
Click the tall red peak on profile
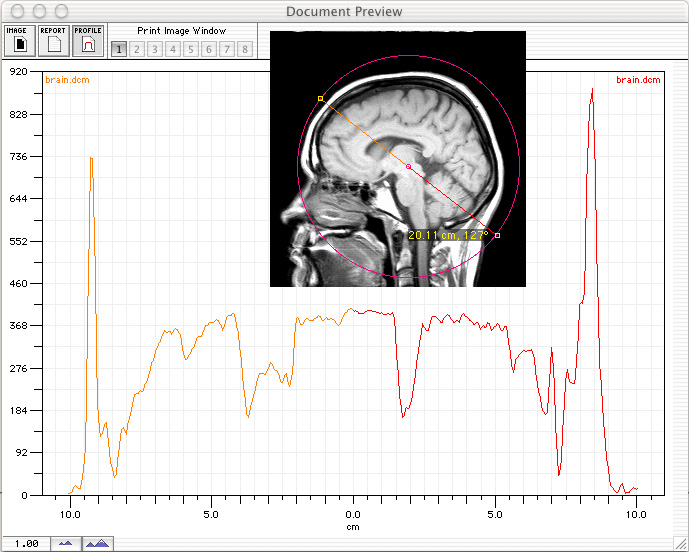tap(592, 92)
